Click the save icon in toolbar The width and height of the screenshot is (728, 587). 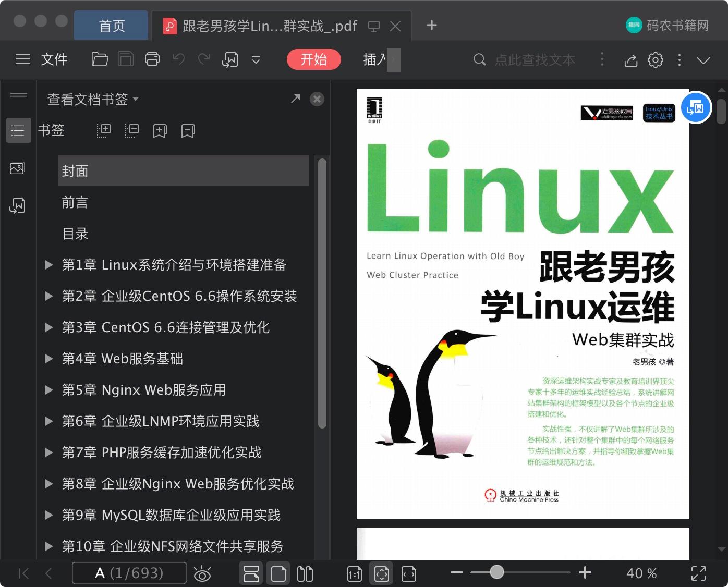pyautogui.click(x=126, y=59)
